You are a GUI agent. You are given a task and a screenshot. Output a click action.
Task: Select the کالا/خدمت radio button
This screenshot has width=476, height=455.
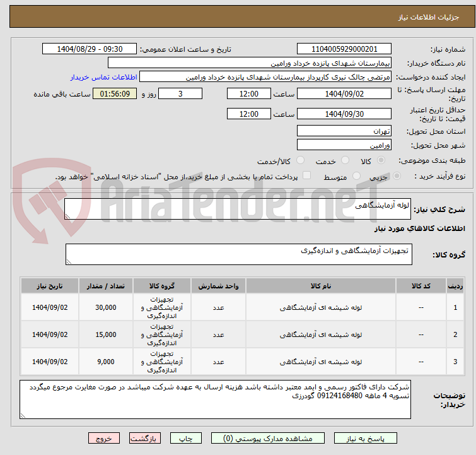[300, 160]
